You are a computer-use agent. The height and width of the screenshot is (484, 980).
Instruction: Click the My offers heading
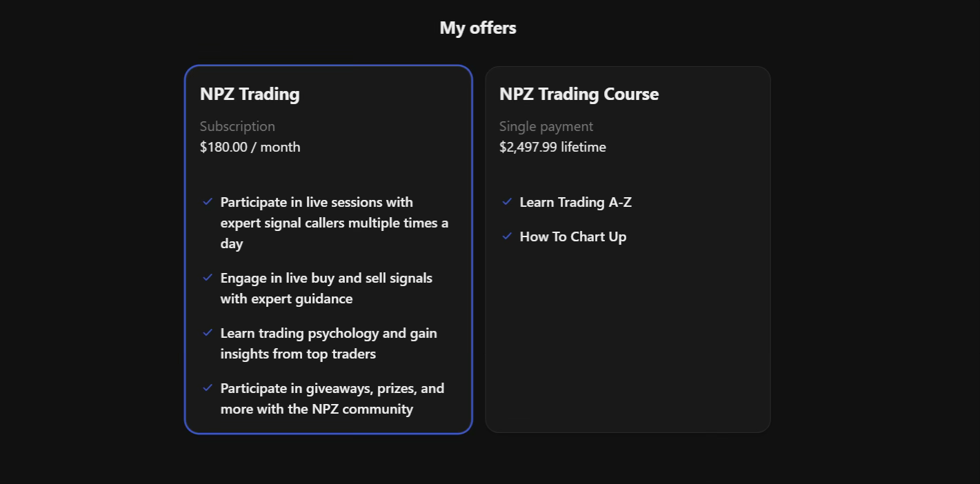point(478,28)
